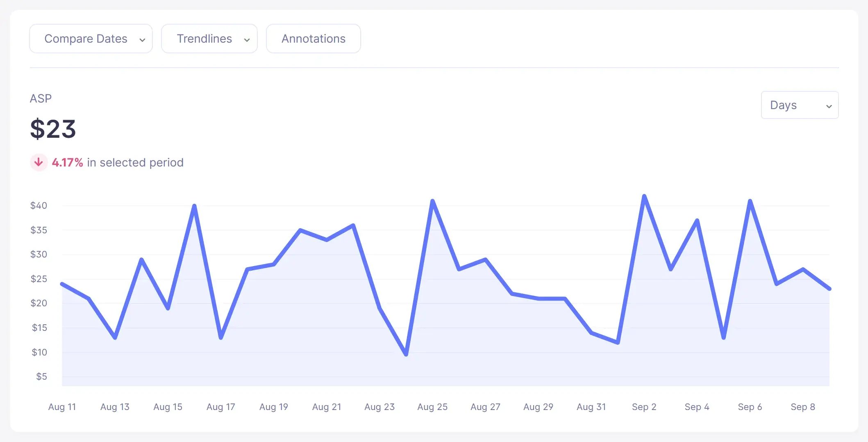This screenshot has height=442, width=868.
Task: Click the Sep 4 axis label
Action: (697, 407)
